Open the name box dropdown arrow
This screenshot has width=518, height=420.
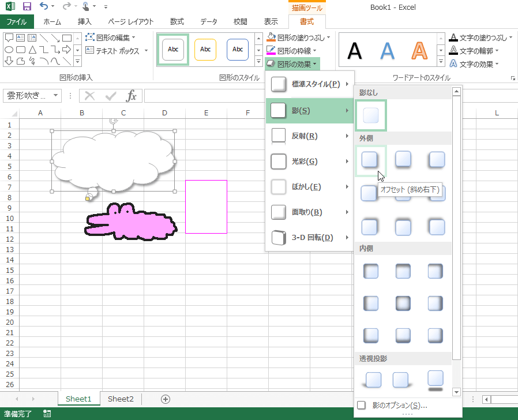click(x=55, y=96)
